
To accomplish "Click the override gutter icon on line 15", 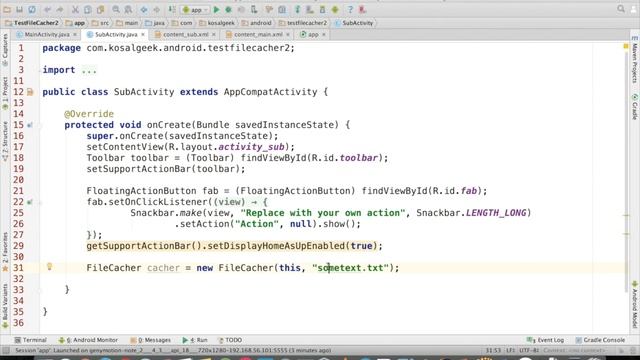I will tap(30, 125).
